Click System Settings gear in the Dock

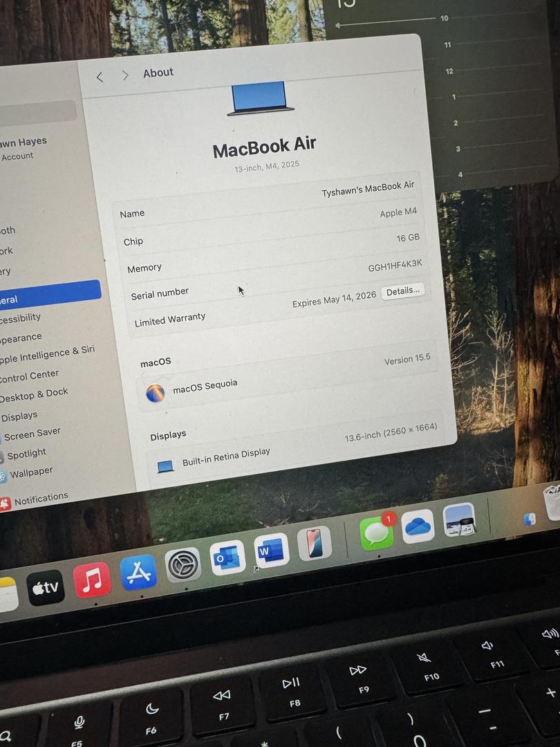tap(183, 564)
